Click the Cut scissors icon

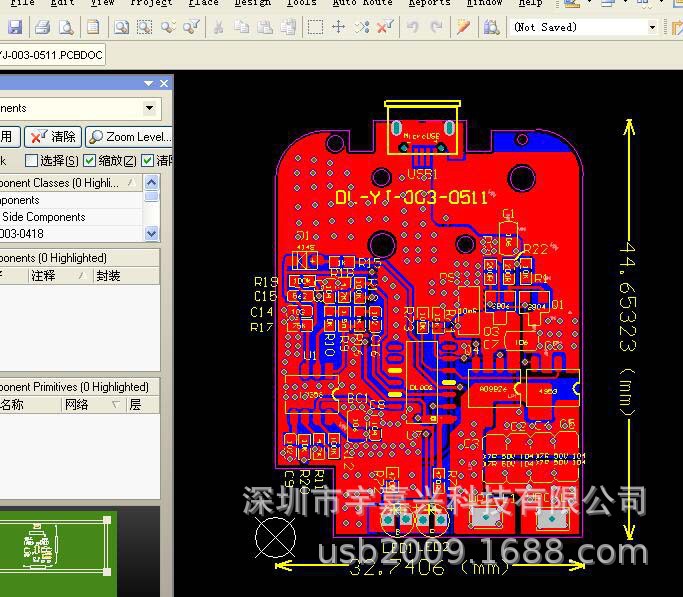[x=218, y=27]
